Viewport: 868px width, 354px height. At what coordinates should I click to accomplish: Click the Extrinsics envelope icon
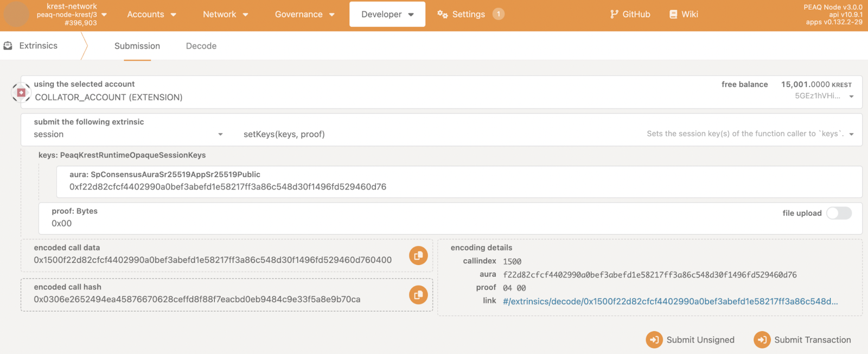(x=8, y=46)
